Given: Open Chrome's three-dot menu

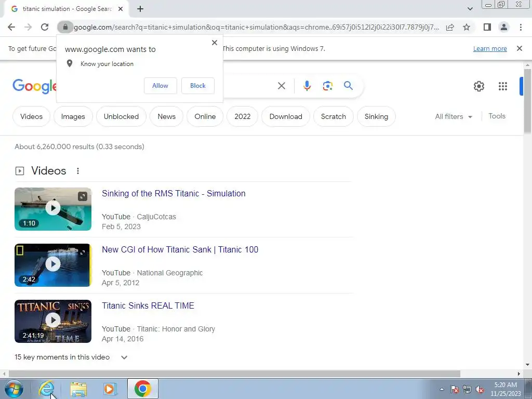Looking at the screenshot, I should coord(521,27).
